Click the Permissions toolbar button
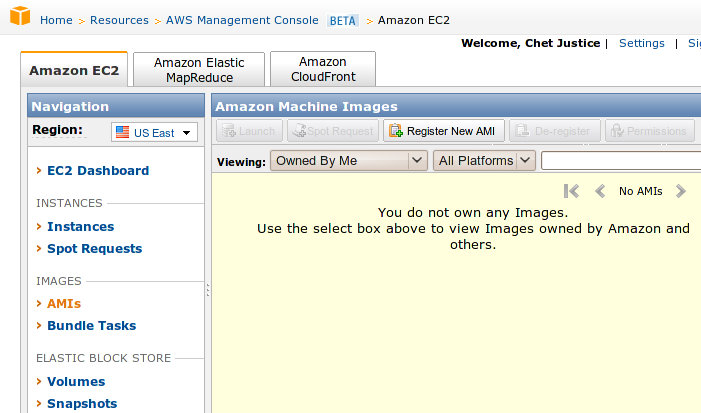Screen dimensions: 701x413 [x=649, y=131]
